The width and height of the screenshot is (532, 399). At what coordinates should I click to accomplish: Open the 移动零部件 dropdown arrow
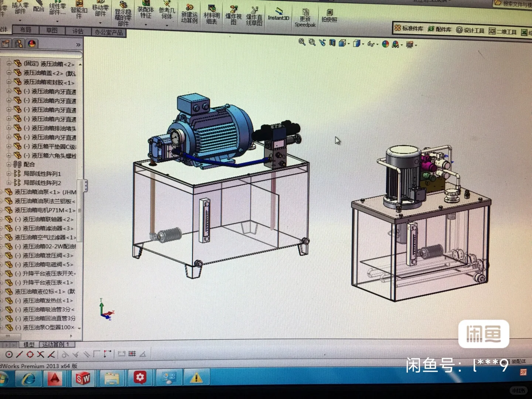[100, 23]
